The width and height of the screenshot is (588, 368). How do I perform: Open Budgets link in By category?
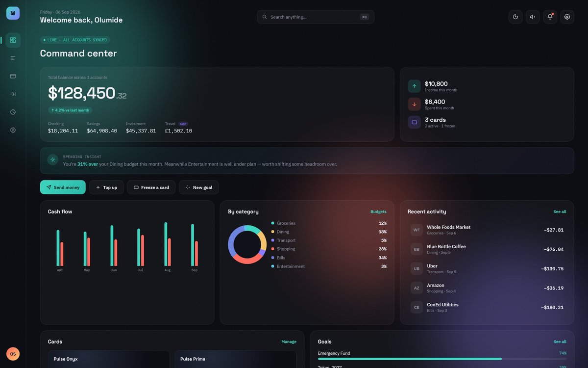(378, 212)
